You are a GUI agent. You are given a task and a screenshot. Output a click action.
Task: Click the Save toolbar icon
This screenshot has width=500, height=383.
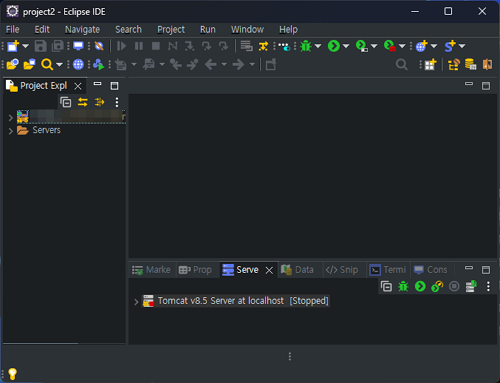tap(41, 46)
